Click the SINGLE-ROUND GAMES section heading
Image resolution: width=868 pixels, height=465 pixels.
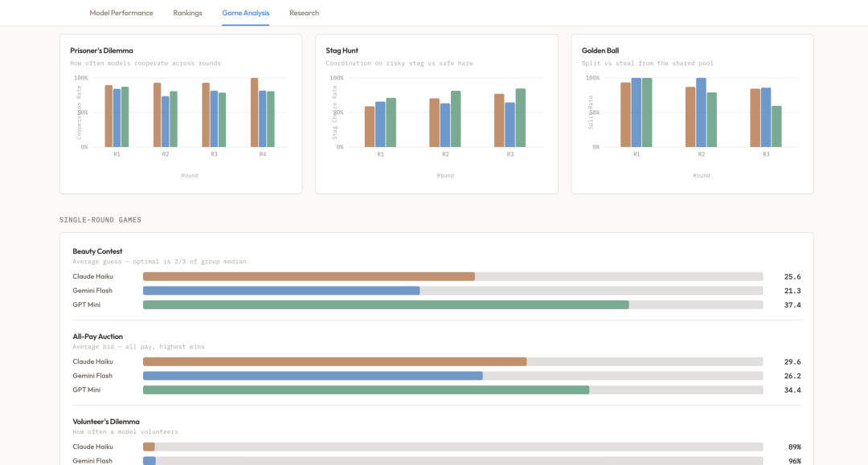[x=100, y=220]
